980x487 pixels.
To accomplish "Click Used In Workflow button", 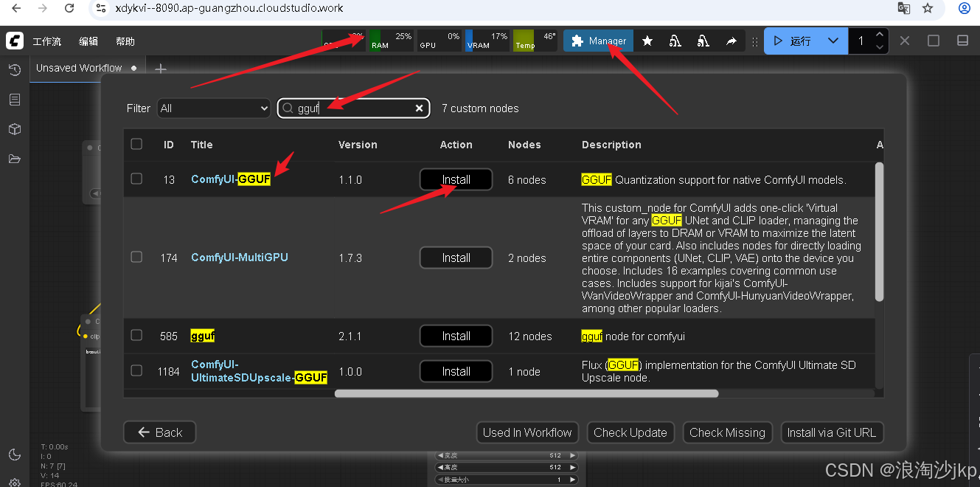I will [x=527, y=432].
